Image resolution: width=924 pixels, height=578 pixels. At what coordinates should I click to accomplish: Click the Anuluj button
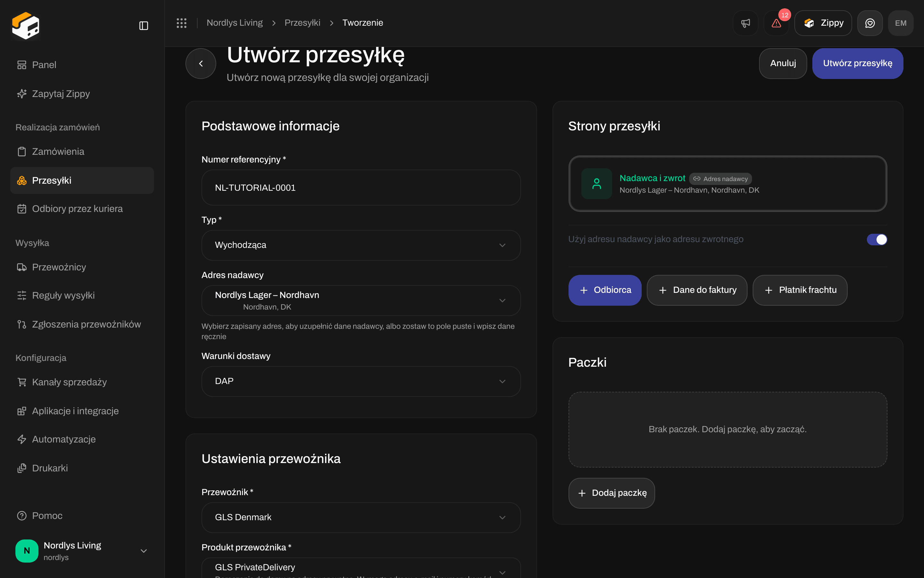(x=783, y=64)
